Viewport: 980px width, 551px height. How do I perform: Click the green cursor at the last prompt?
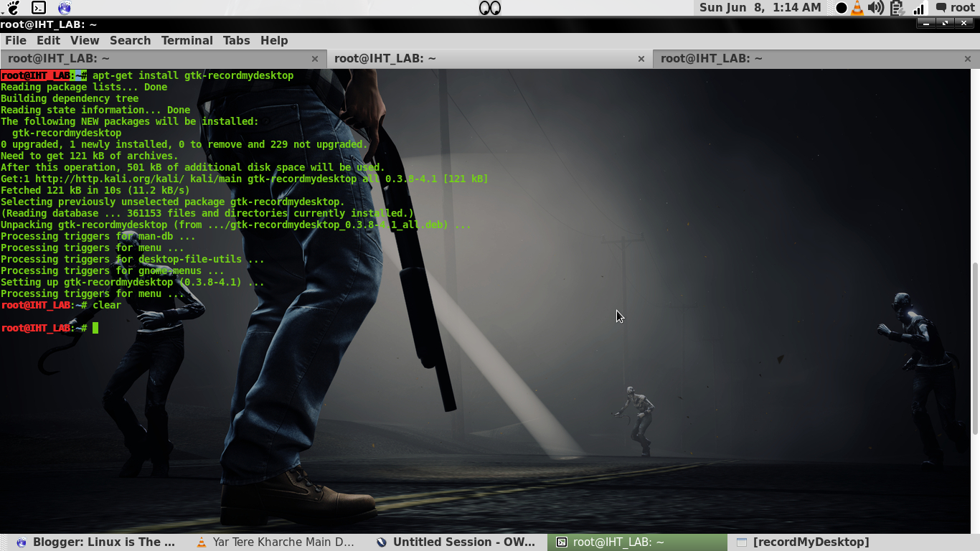click(x=95, y=328)
